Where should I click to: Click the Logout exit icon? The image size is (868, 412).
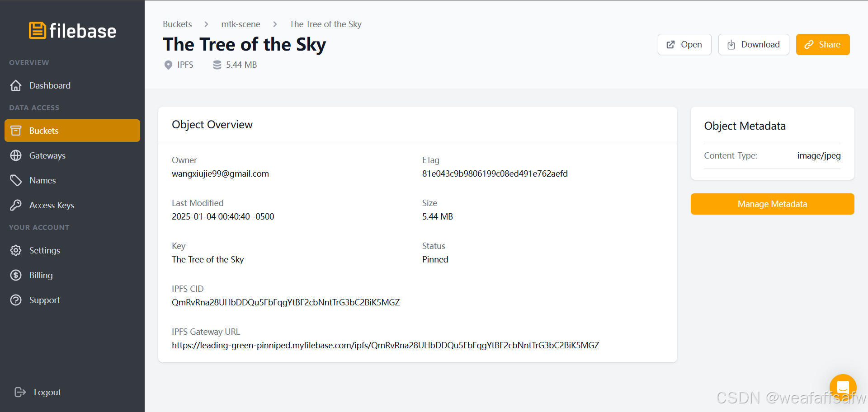pos(20,392)
